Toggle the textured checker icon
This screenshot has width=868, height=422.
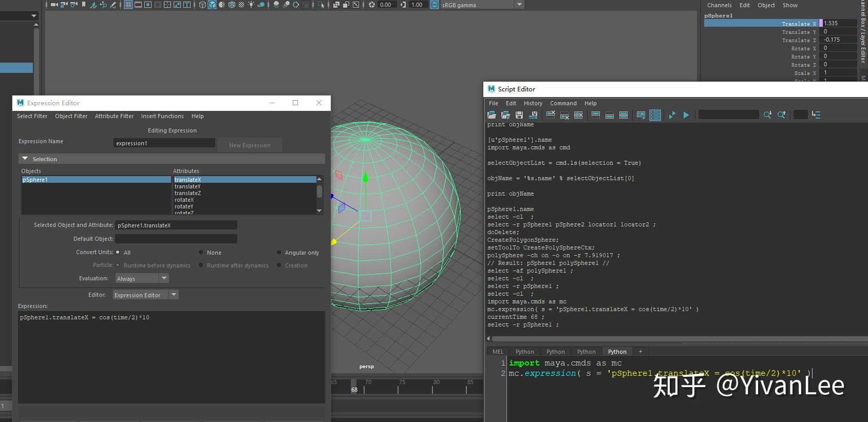(241, 5)
